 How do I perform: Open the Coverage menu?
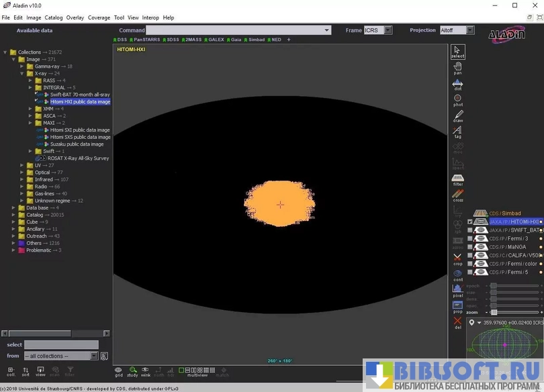pos(99,17)
